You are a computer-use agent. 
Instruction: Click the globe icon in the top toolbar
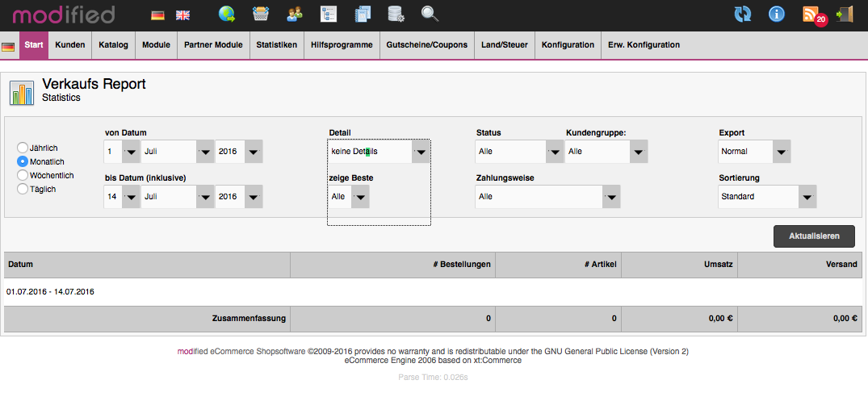227,14
